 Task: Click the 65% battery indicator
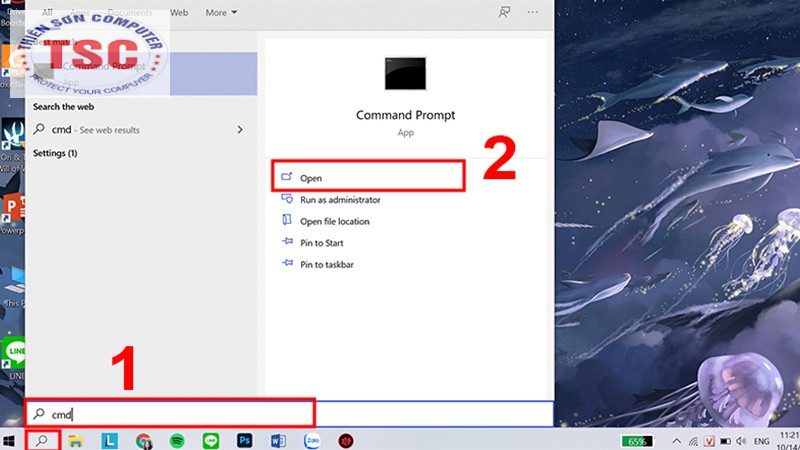pyautogui.click(x=636, y=441)
